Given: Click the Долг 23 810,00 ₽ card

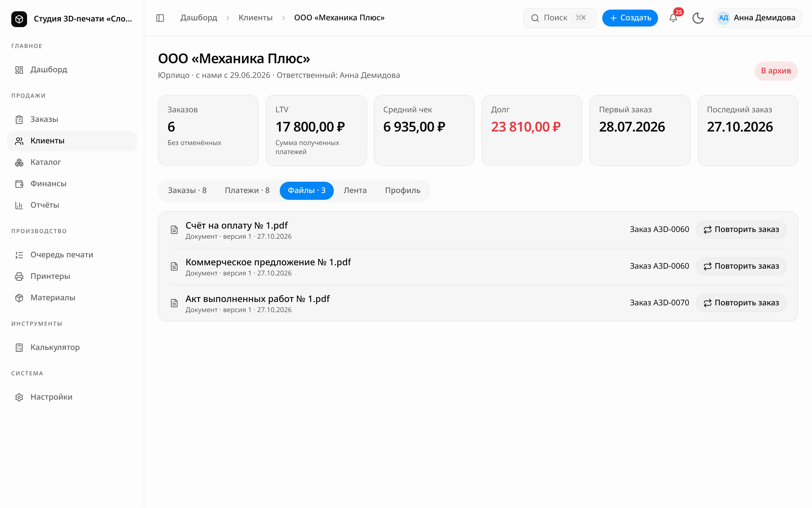Looking at the screenshot, I should coord(532,130).
